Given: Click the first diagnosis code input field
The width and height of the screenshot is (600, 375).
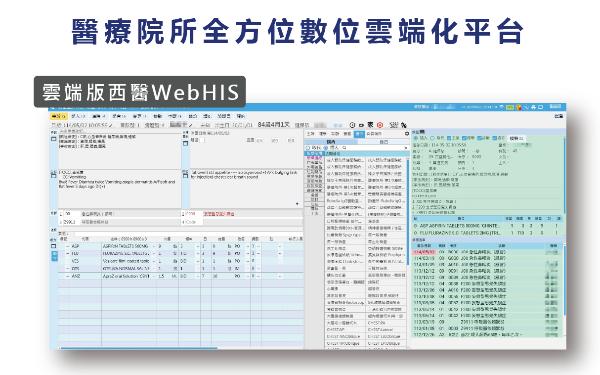Looking at the screenshot, I should tap(71, 214).
